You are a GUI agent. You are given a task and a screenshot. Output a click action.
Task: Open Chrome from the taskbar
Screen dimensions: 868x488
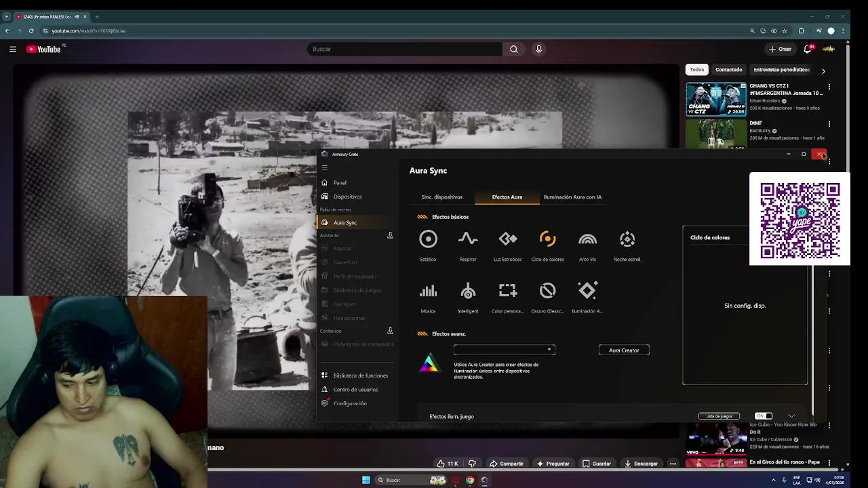470,480
